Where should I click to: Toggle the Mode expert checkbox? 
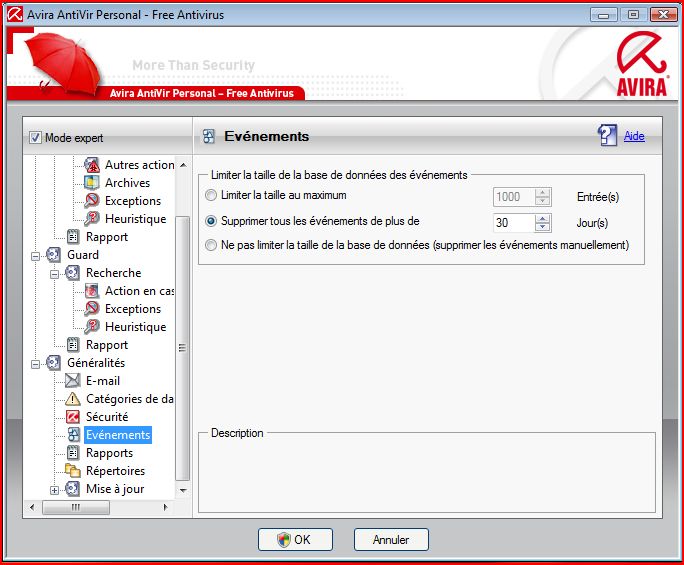point(35,138)
